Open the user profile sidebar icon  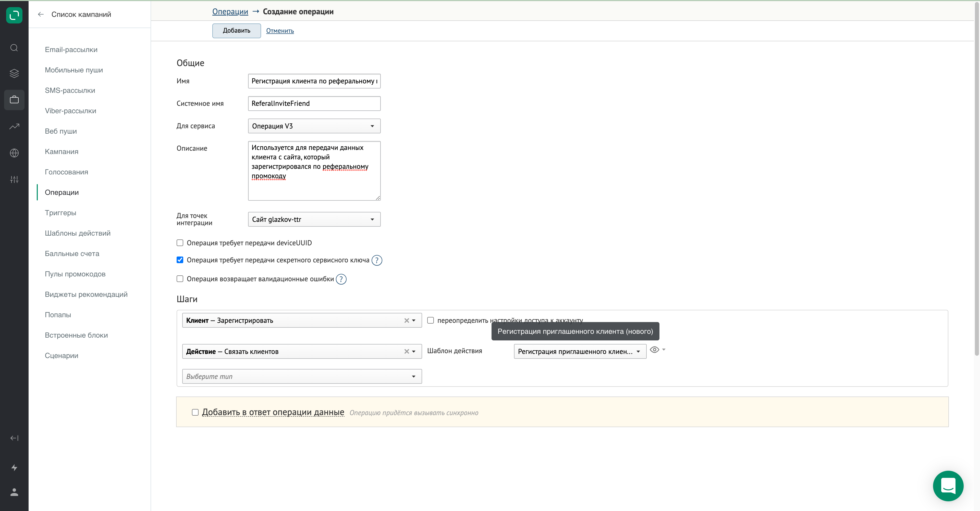point(14,492)
